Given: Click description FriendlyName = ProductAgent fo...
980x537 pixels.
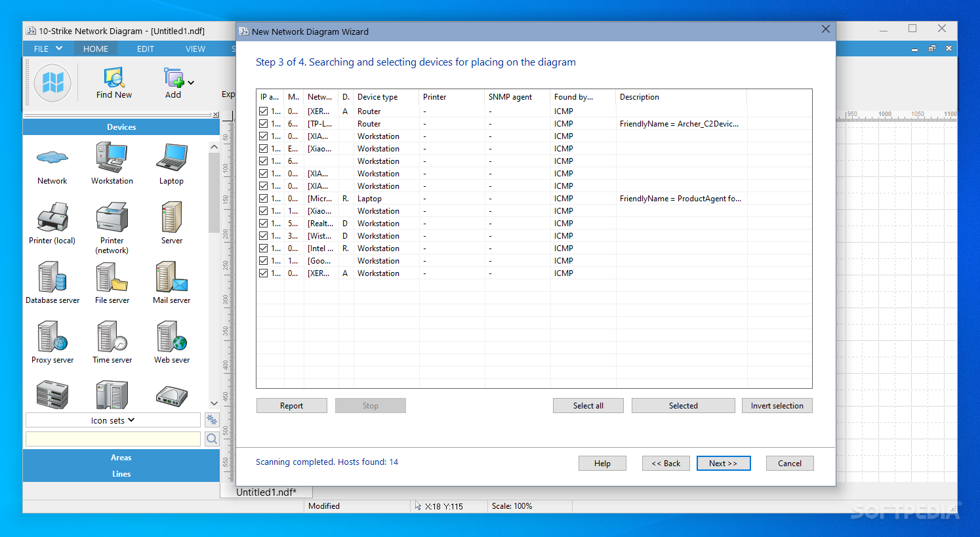Looking at the screenshot, I should (x=680, y=199).
